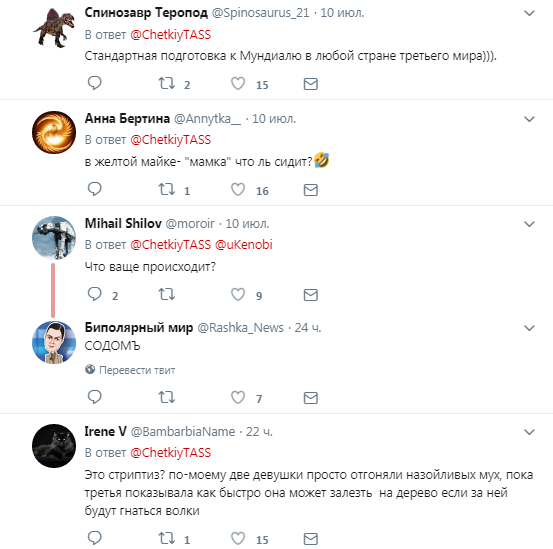This screenshot has height=549, width=553.
Task: Like the СОДОМЪ tweet
Action: [x=238, y=397]
